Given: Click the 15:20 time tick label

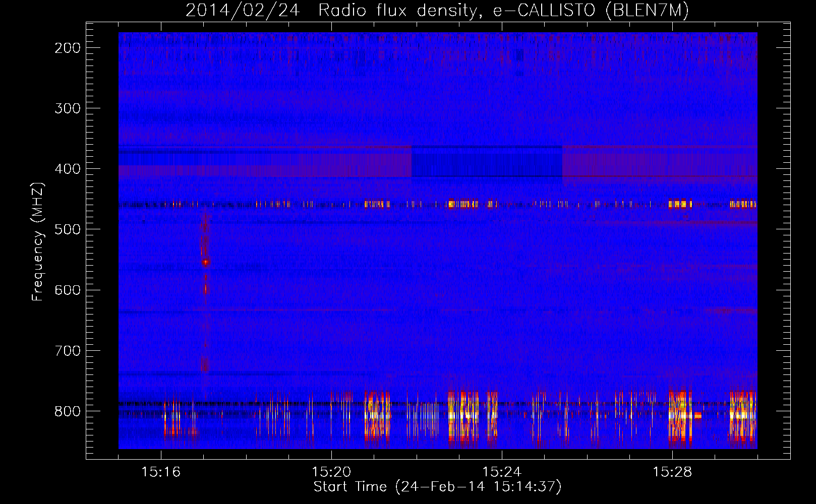Looking at the screenshot, I should point(331,472).
